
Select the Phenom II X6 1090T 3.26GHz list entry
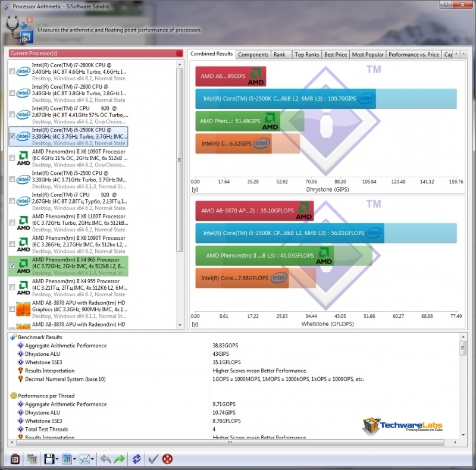pos(68,245)
